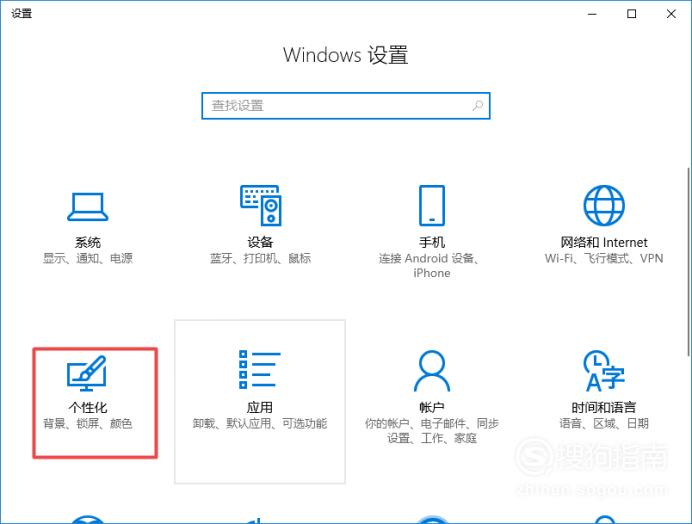Open the 个性化 paintbrush icon
This screenshot has width=692, height=524.
[87, 373]
